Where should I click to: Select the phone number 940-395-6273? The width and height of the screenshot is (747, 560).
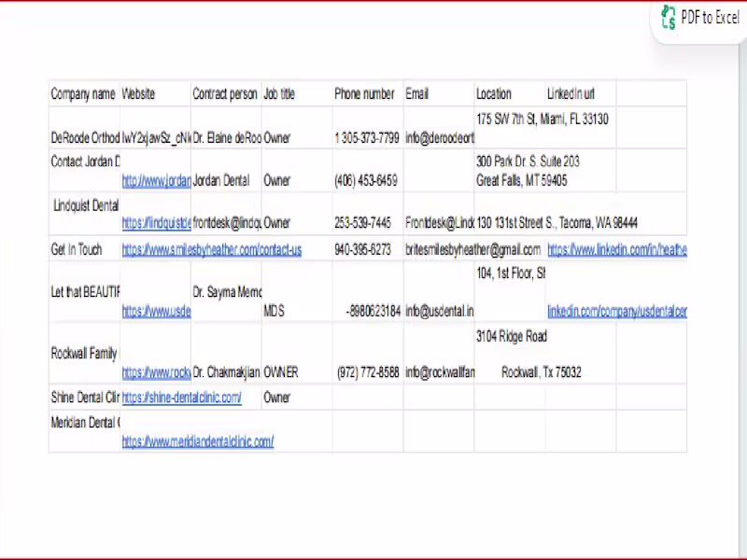point(362,249)
